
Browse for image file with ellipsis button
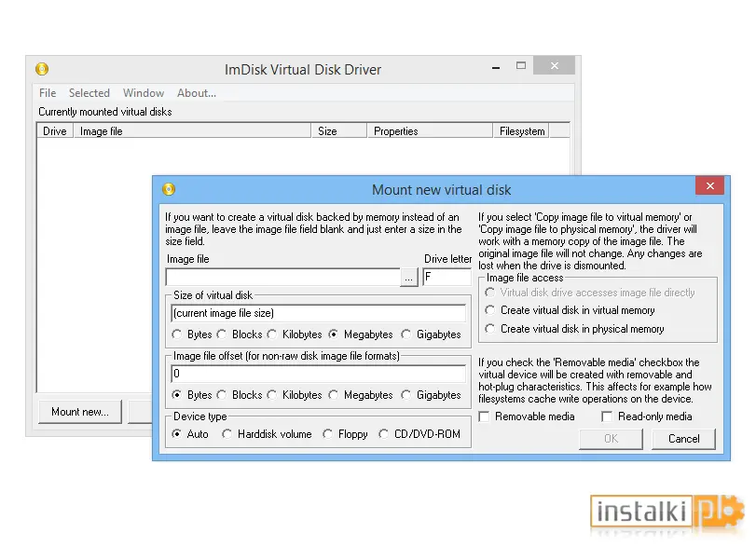(408, 278)
